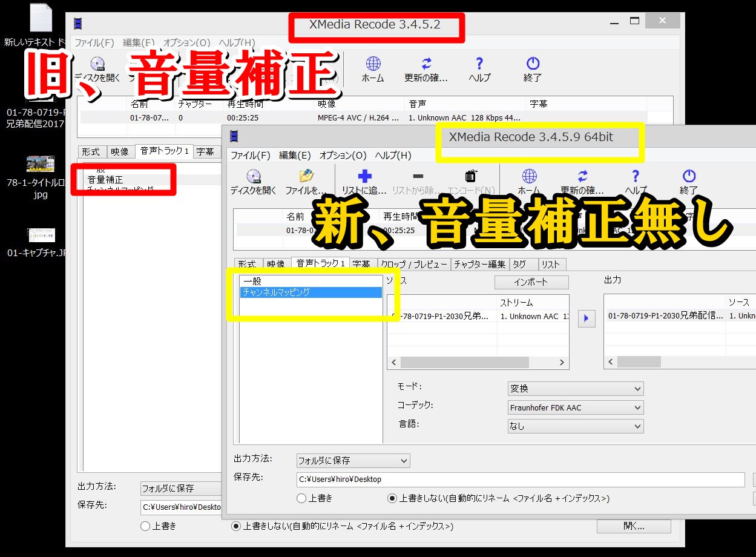Select チャンネルマッピング item in 3.4.5.9 window
The width and height of the screenshot is (756, 557).
coord(311,292)
